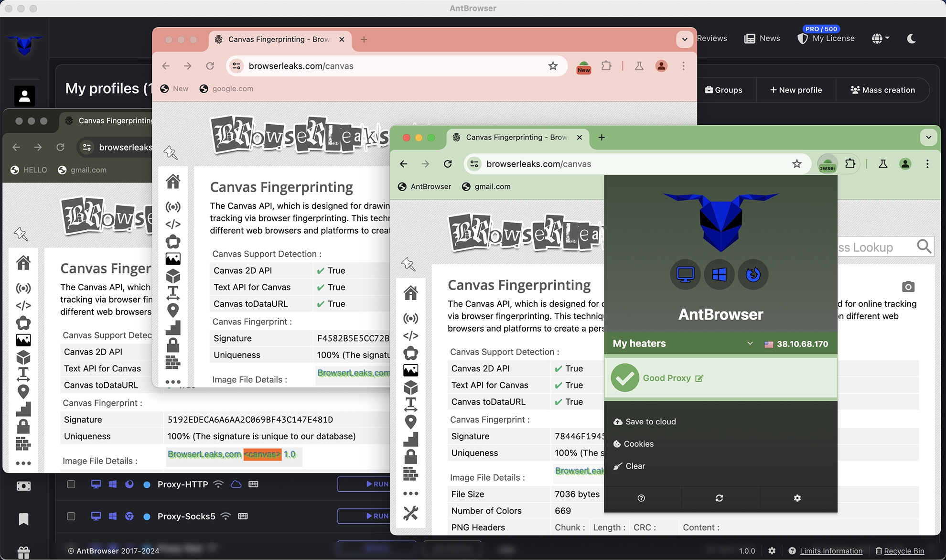946x560 pixels.
Task: Edit the Good Proxy entry
Action: 699,378
